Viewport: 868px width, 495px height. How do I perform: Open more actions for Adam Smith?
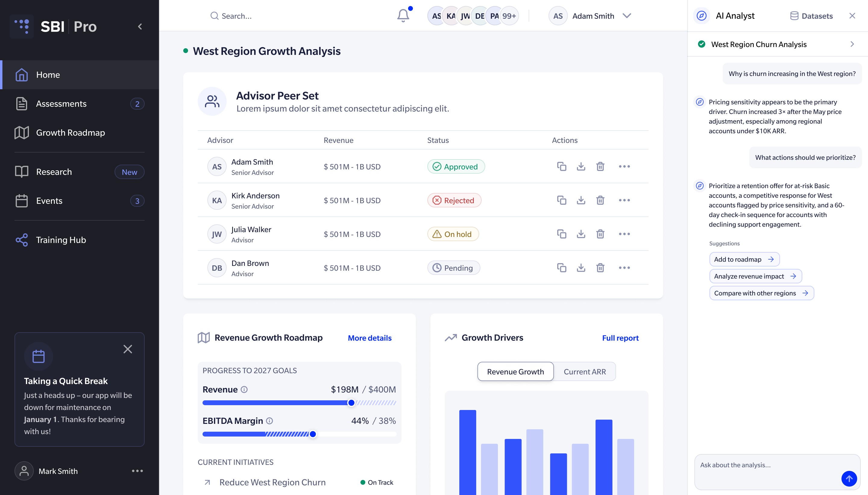click(624, 166)
